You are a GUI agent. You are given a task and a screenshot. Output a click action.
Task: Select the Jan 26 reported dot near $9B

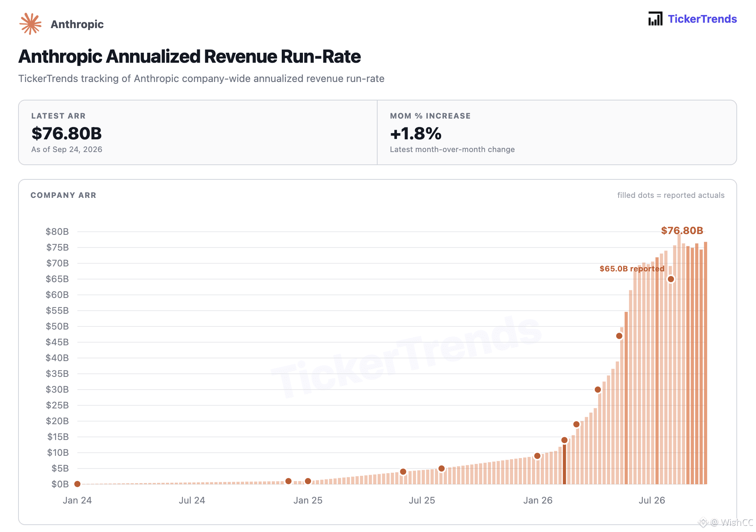pos(537,456)
